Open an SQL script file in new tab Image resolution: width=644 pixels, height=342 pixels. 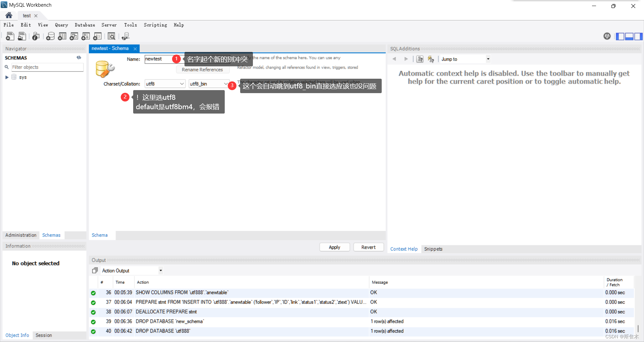pyautogui.click(x=22, y=36)
